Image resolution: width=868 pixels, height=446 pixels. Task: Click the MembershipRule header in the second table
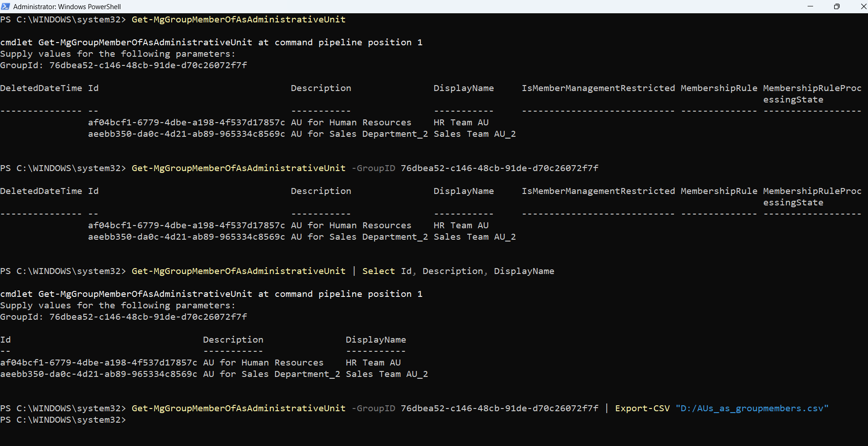click(719, 191)
